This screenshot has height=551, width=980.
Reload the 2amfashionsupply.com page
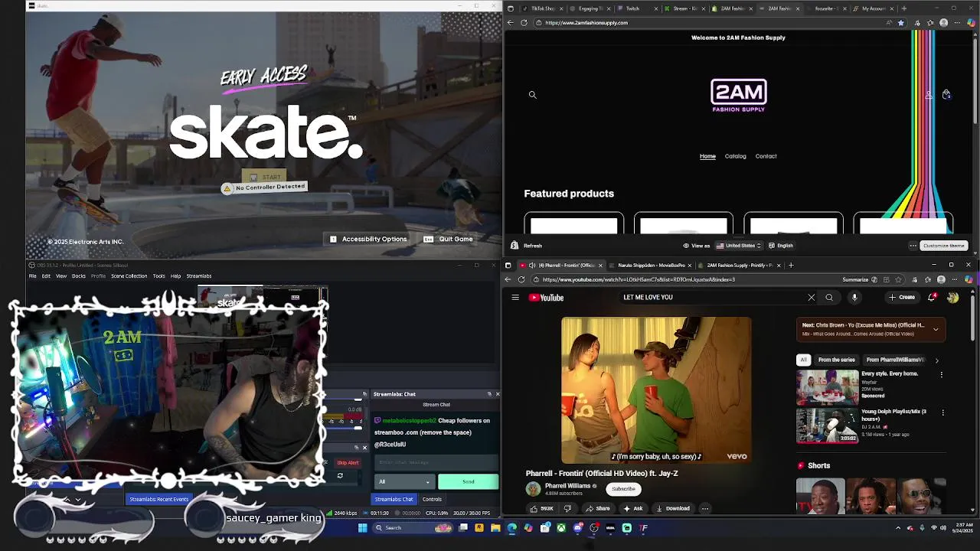pyautogui.click(x=524, y=23)
